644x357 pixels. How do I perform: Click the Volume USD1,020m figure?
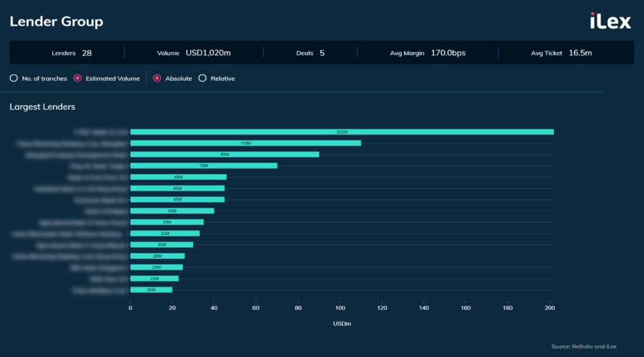coord(194,53)
